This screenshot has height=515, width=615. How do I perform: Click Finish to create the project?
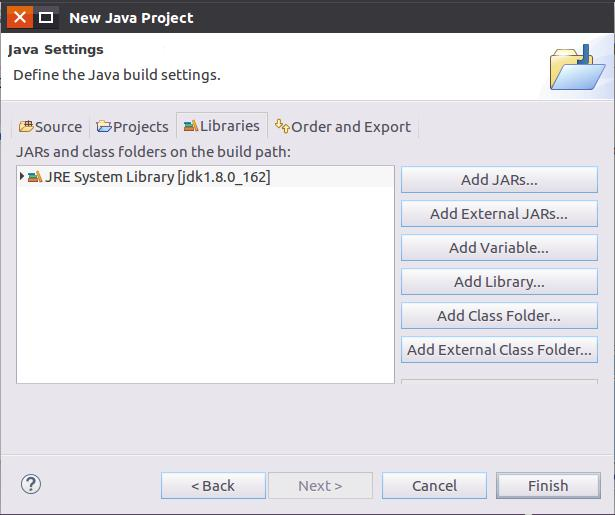coord(548,486)
